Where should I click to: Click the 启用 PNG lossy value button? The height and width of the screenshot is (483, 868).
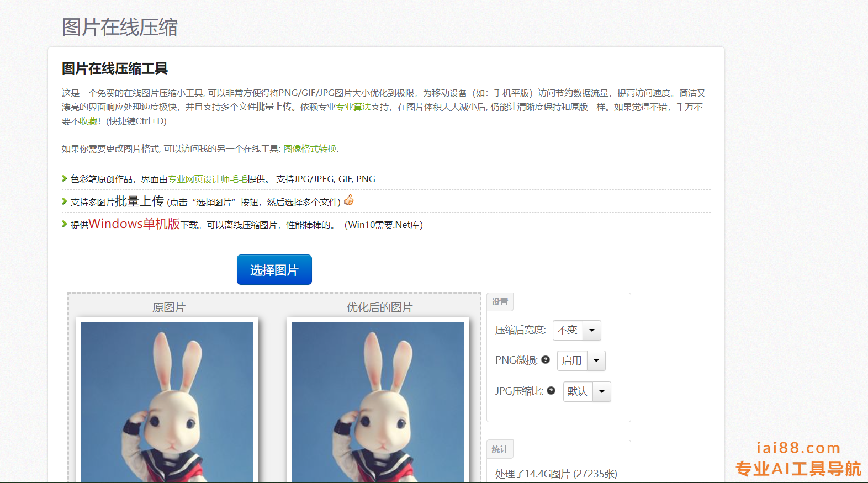click(x=572, y=361)
